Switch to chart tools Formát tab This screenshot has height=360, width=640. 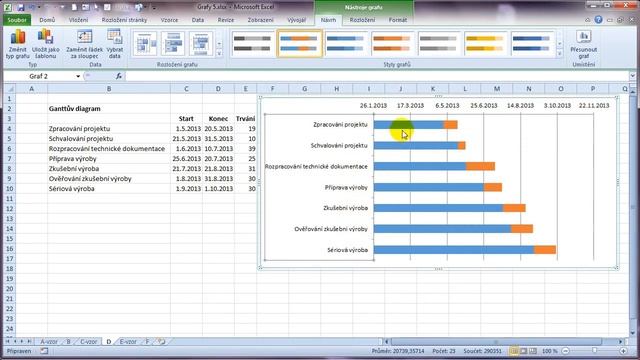tap(398, 20)
